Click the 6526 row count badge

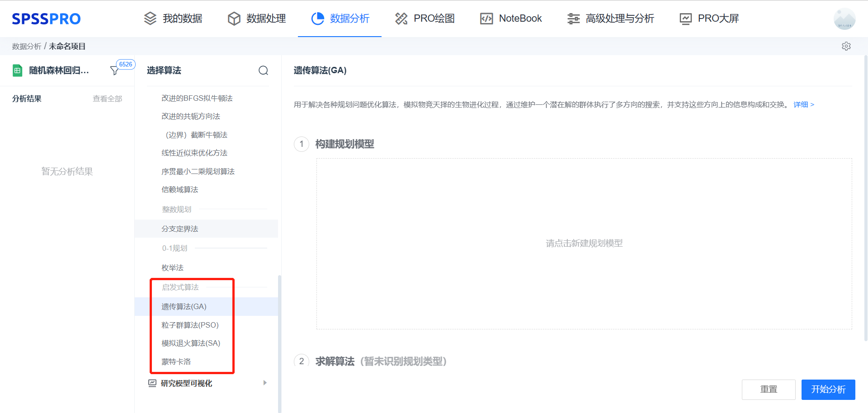pyautogui.click(x=126, y=64)
